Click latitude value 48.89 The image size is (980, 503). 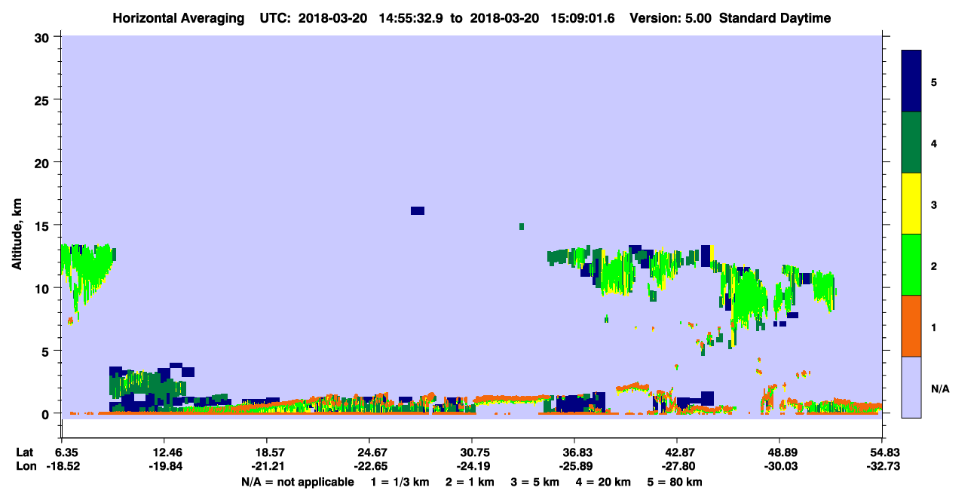pos(779,452)
